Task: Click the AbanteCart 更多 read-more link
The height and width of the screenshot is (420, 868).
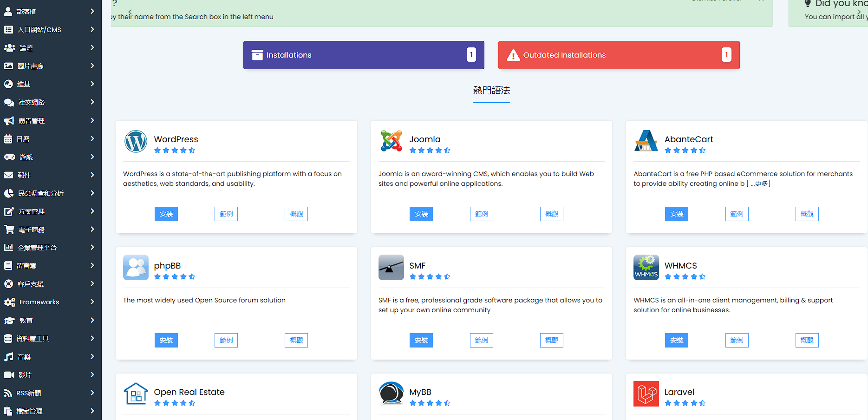Action: click(760, 184)
